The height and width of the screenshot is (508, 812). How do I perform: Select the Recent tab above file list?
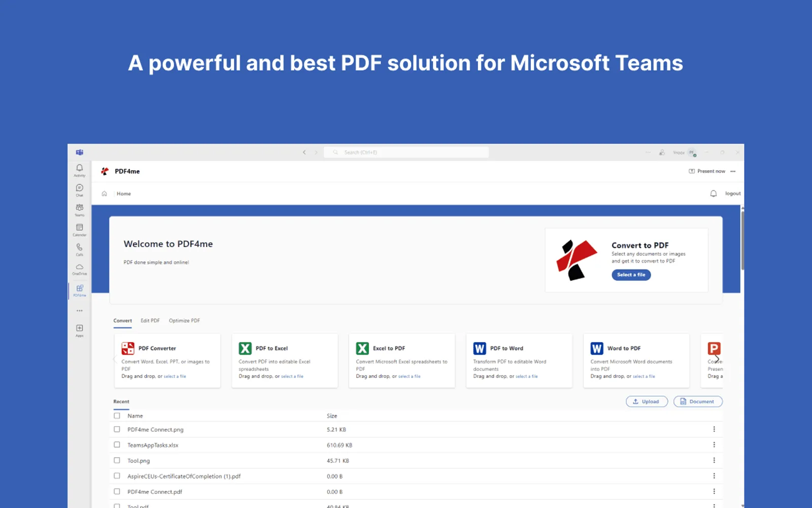pos(121,401)
